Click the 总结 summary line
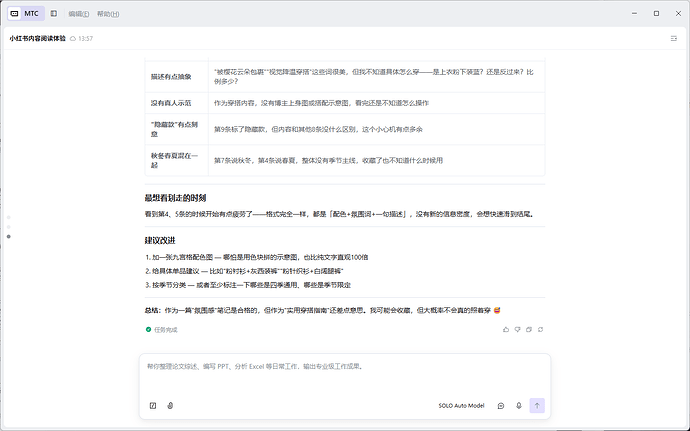Image resolution: width=690 pixels, height=431 pixels. tap(323, 310)
